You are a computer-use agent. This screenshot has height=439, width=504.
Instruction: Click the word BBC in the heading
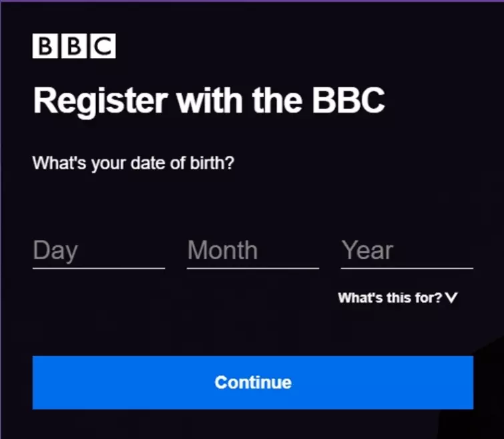click(348, 101)
